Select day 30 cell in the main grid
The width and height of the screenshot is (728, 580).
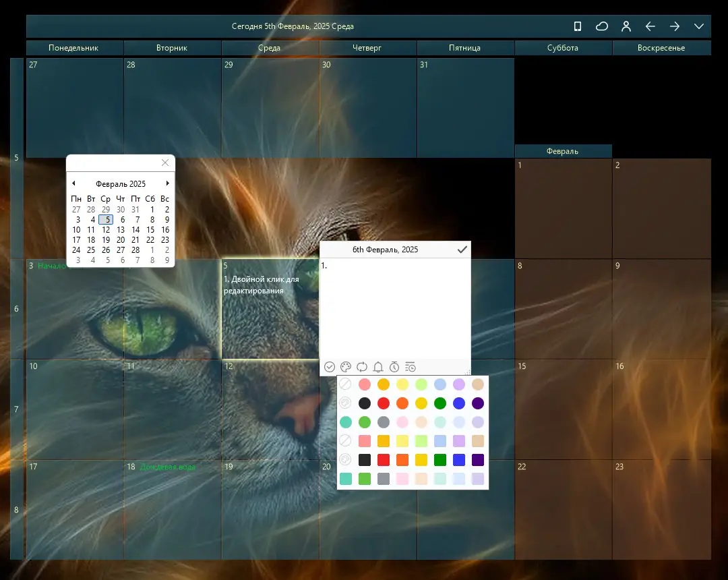pos(368,108)
